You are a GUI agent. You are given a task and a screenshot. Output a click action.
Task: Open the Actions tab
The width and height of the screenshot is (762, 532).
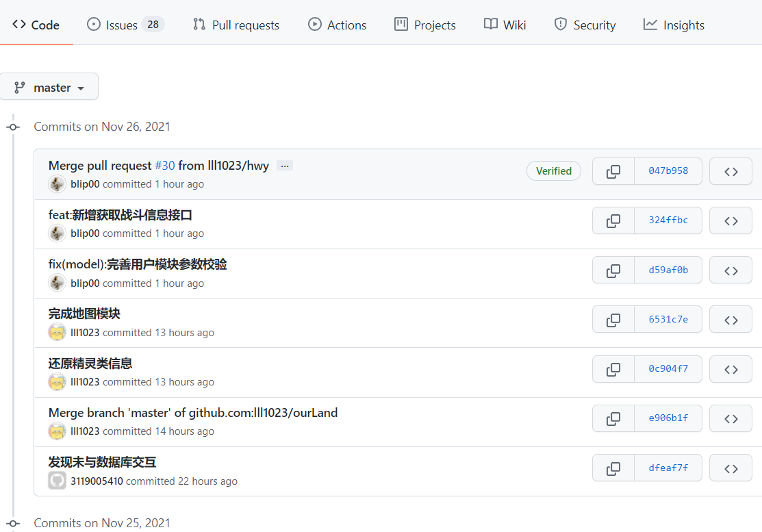pyautogui.click(x=338, y=25)
